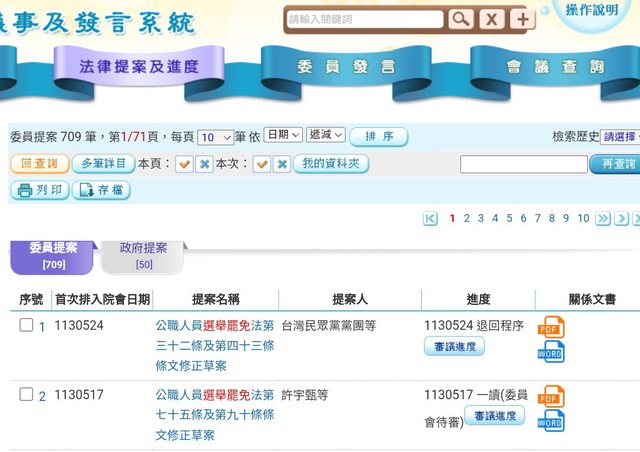Check the checkbox for row 2

pos(26,394)
